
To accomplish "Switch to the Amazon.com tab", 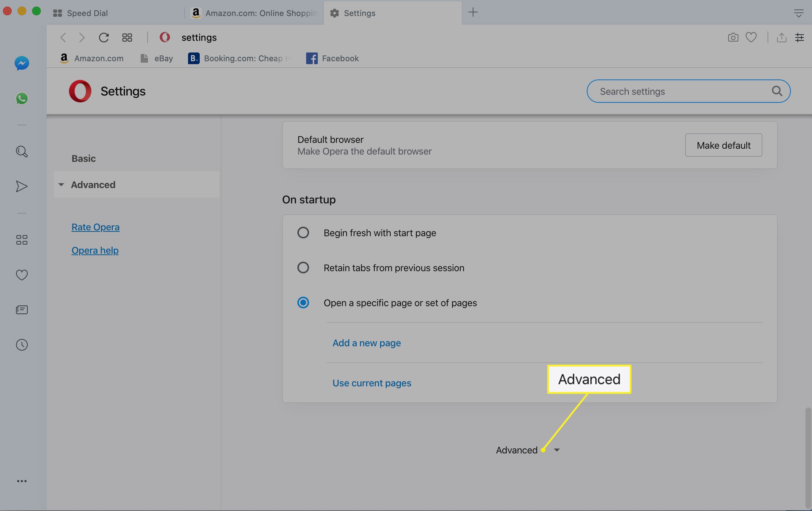I will (x=254, y=13).
